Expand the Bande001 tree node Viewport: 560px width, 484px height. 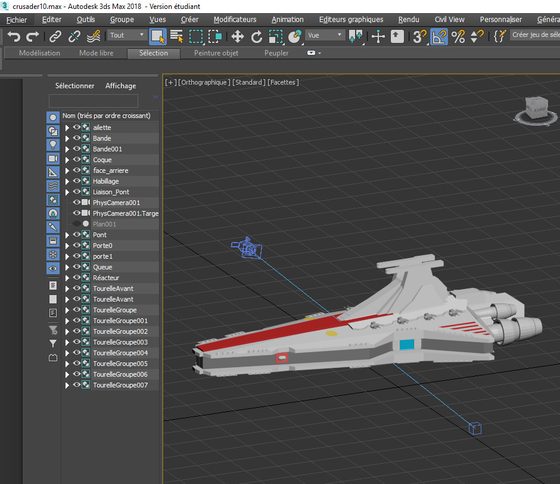point(67,149)
